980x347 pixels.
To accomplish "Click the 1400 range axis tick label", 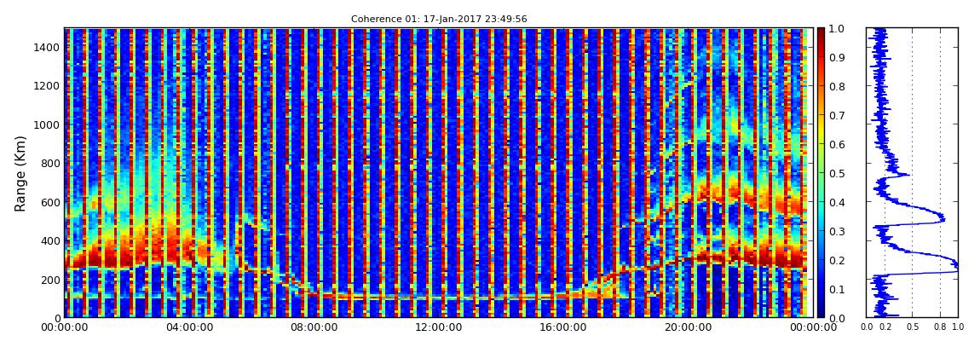I will pyautogui.click(x=48, y=48).
